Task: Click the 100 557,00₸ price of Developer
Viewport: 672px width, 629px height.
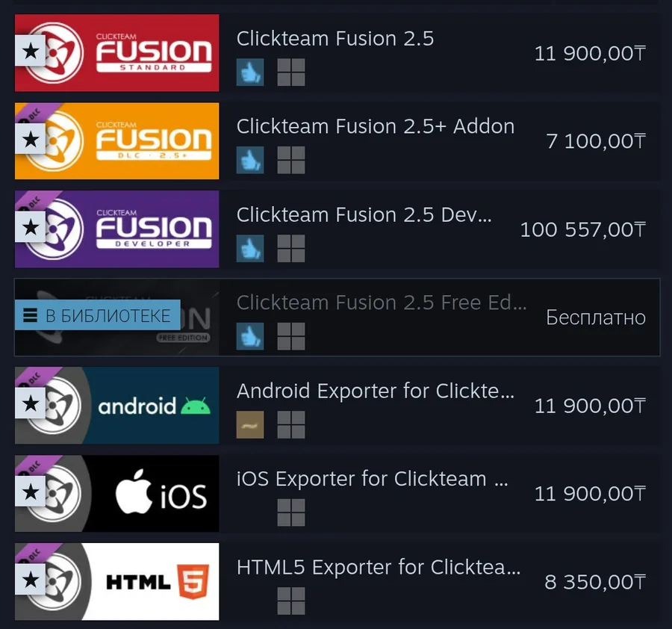Action: click(583, 229)
